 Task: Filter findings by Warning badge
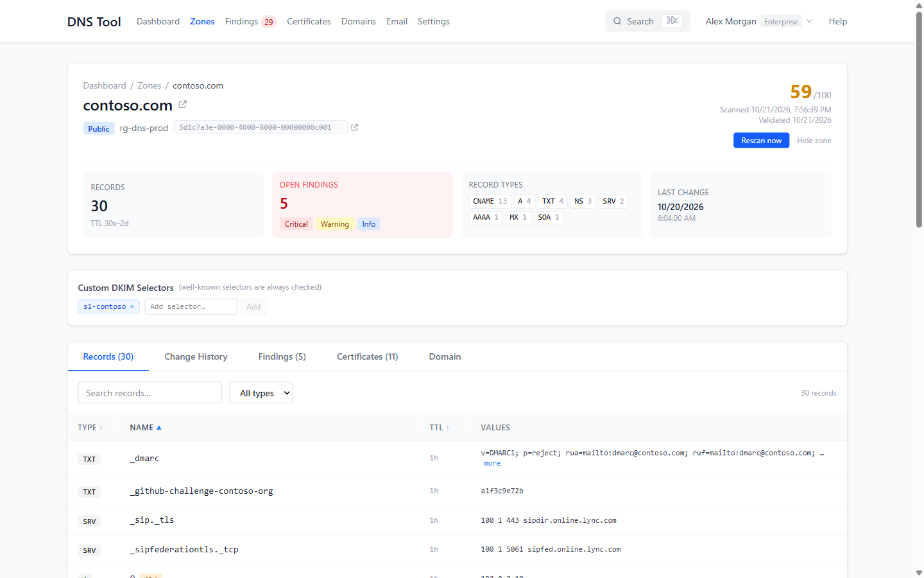point(335,224)
